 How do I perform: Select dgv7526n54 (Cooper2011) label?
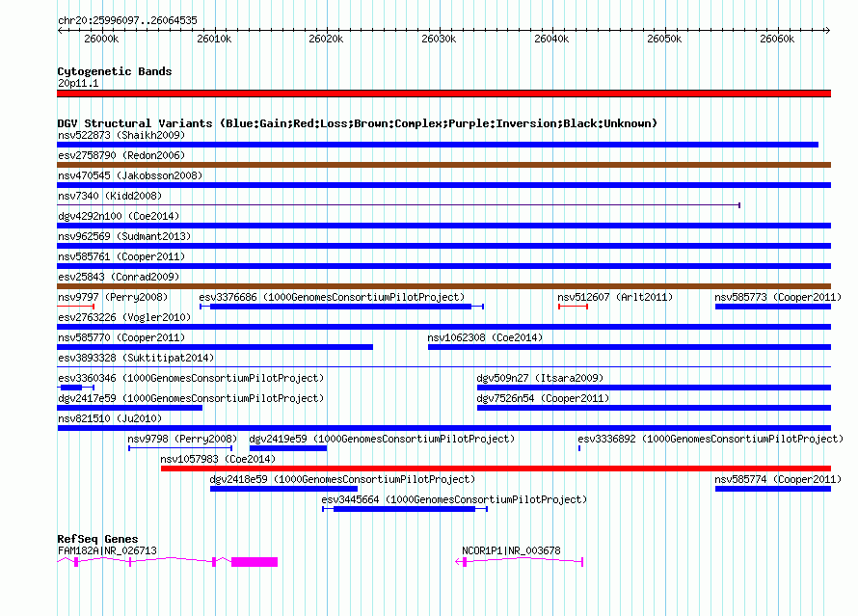pos(543,398)
